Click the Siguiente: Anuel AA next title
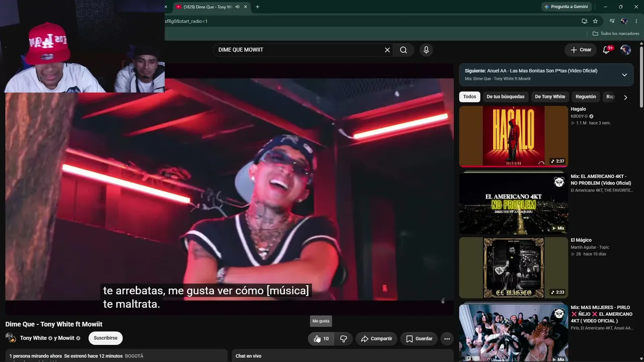 coord(531,71)
